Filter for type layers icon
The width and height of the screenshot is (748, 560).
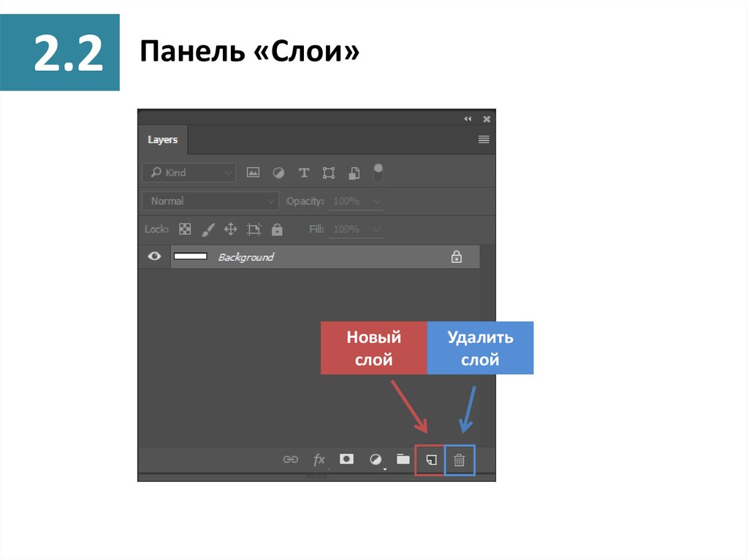coord(304,173)
